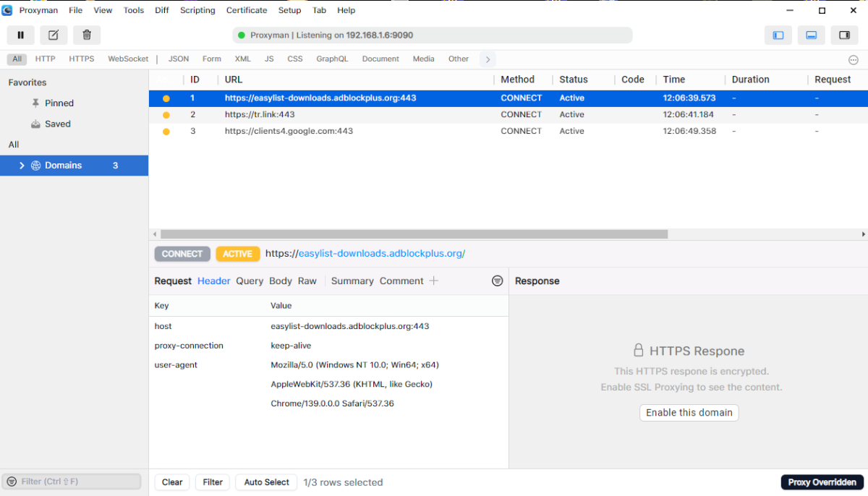
Task: Open the Certificate menu
Action: click(x=247, y=10)
